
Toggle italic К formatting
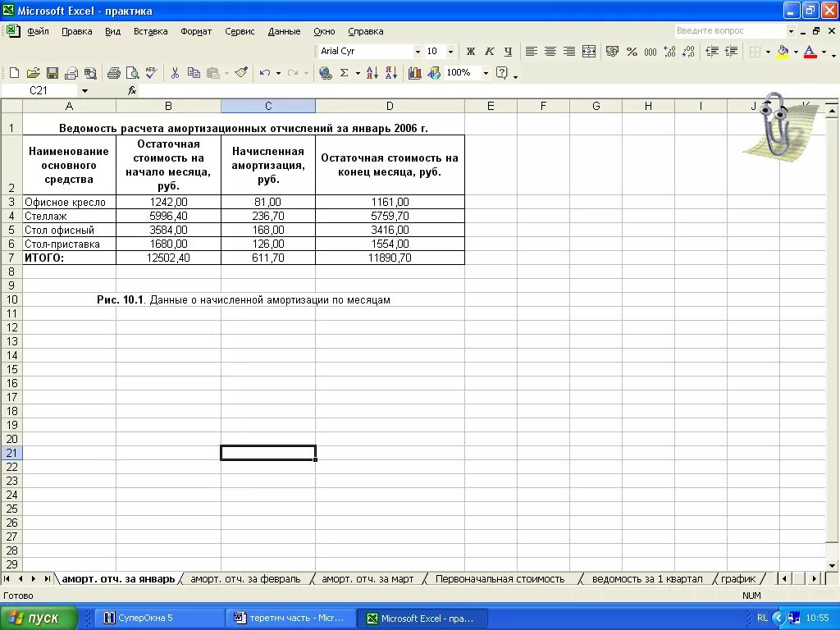pyautogui.click(x=489, y=52)
